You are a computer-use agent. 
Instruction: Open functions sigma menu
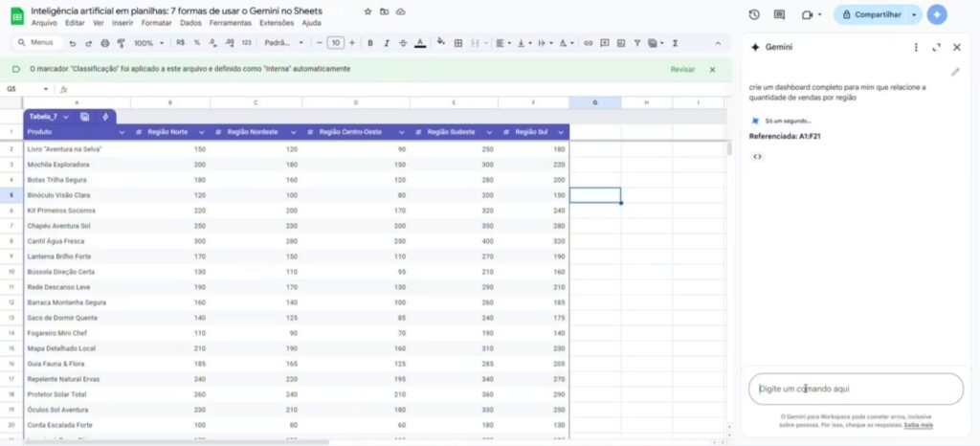(675, 43)
